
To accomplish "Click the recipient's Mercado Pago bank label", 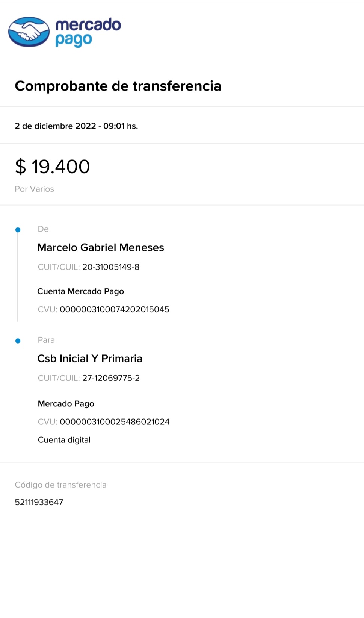I will click(66, 404).
